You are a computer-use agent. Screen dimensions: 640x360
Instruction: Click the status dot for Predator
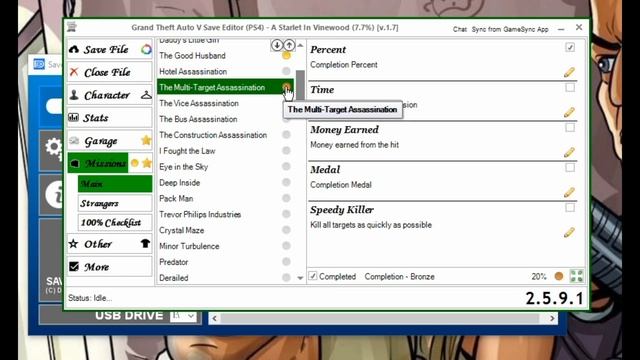286,262
